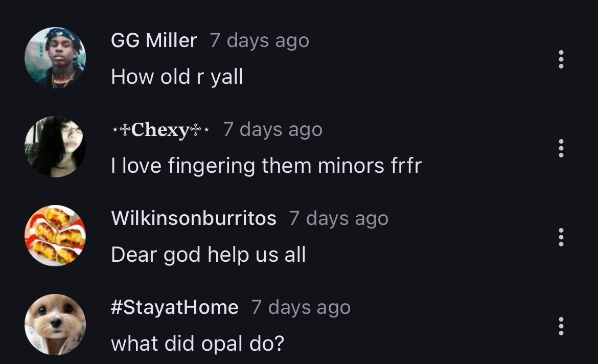This screenshot has width=598, height=364.
Task: Click the Chexy username
Action: click(x=160, y=130)
